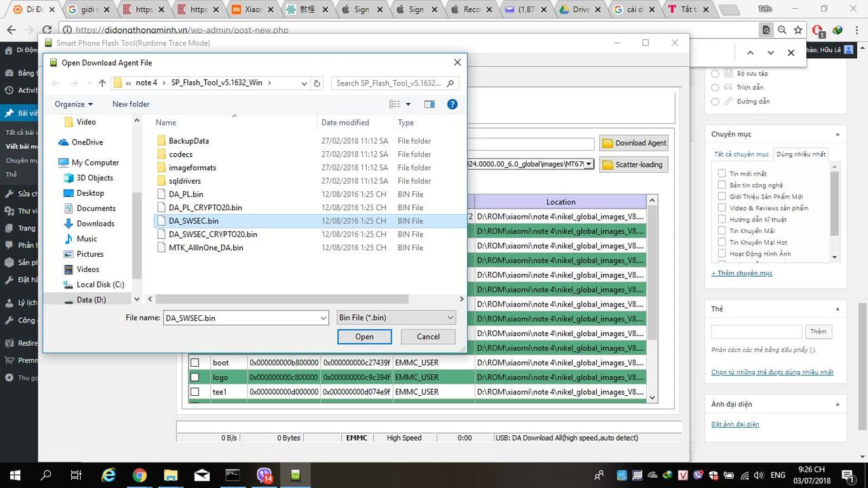Open Chrome from the Windows taskbar
Image resolution: width=868 pixels, height=488 pixels.
140,475
